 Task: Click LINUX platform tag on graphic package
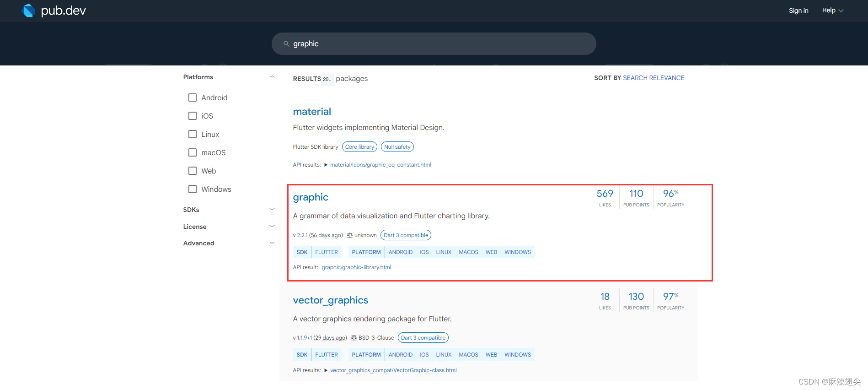[444, 252]
